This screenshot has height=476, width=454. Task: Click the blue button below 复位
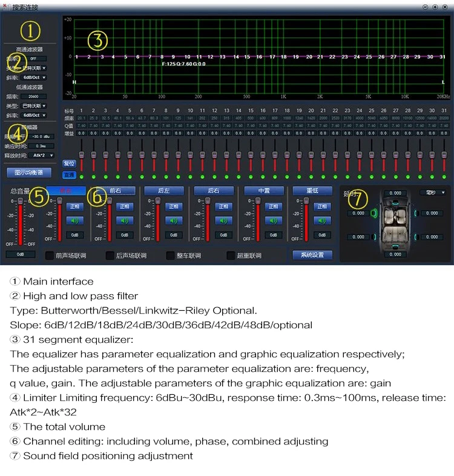point(69,175)
